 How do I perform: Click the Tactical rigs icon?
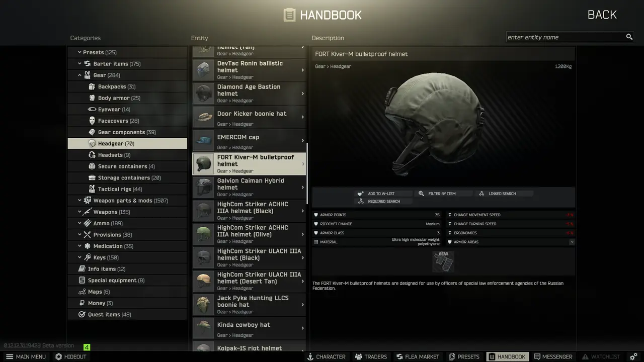pyautogui.click(x=92, y=189)
